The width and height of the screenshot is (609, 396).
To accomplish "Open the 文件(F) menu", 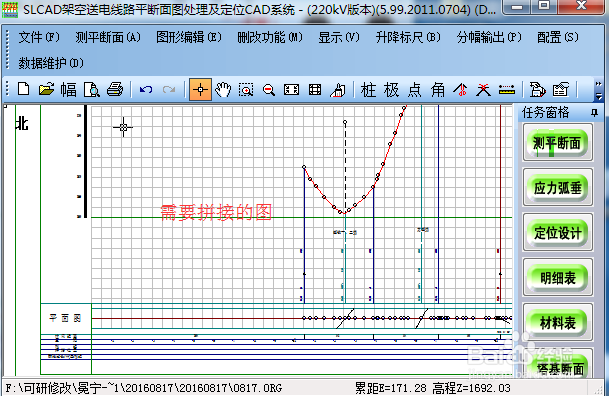I will tap(39, 37).
